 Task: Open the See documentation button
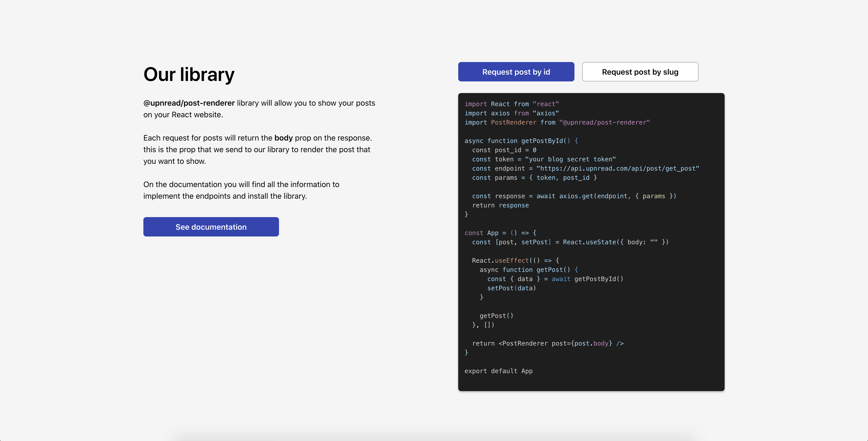click(x=211, y=227)
